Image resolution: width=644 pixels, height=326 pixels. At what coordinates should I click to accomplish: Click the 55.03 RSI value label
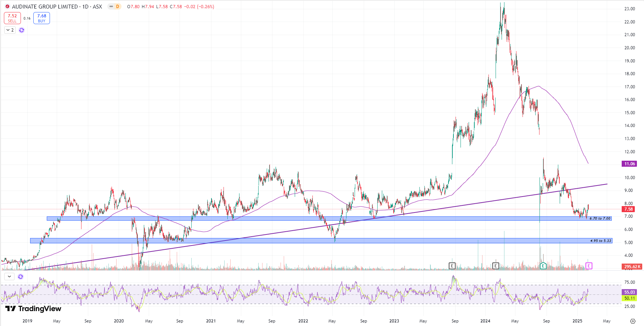click(629, 292)
